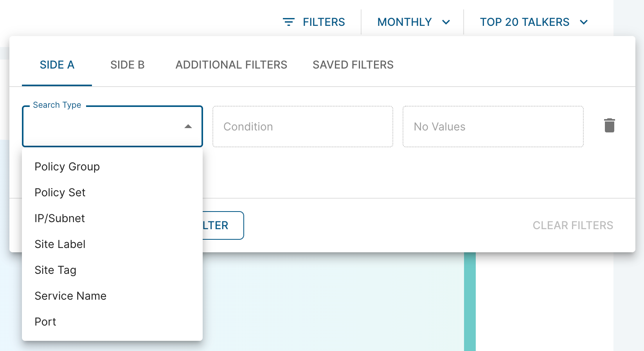
Task: Click the Condition field
Action: [303, 127]
